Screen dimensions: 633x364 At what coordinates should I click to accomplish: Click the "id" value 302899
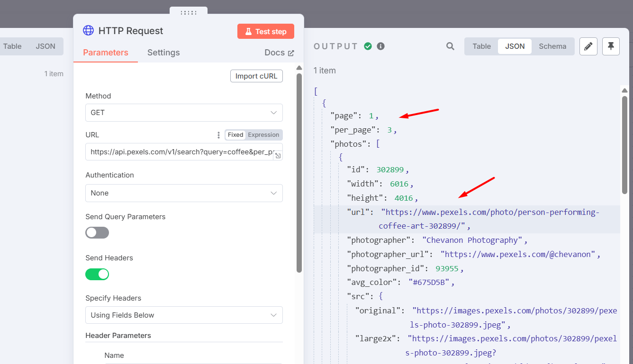pos(390,169)
